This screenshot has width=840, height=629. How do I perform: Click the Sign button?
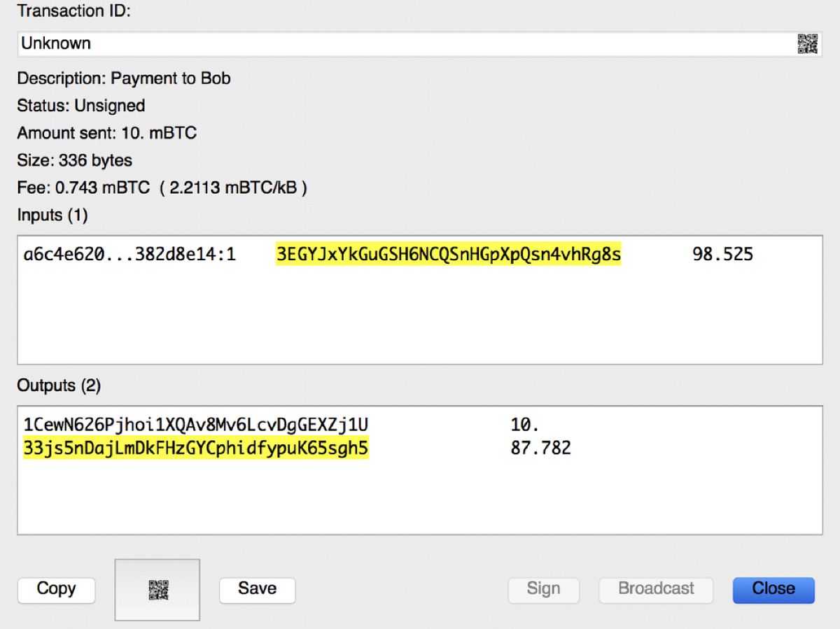[x=543, y=589]
